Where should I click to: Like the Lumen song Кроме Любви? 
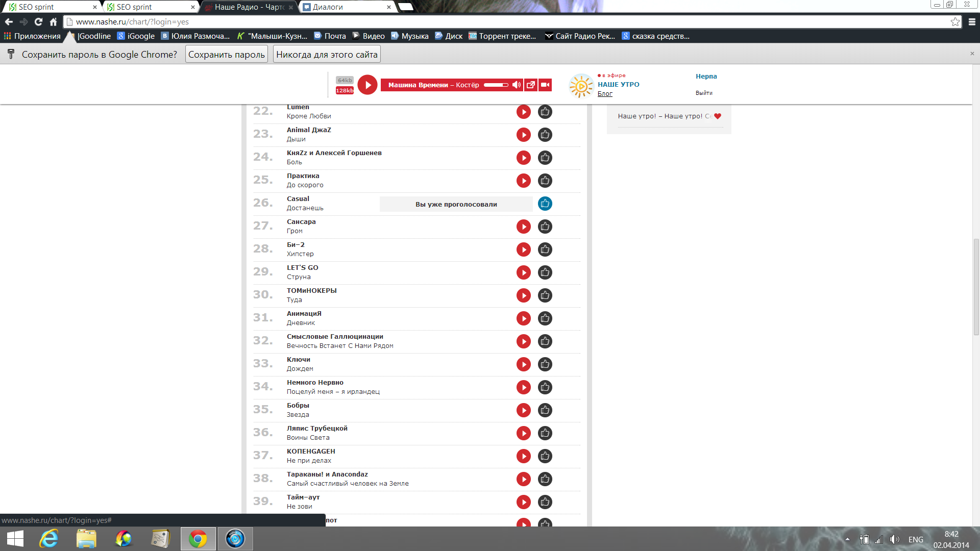(x=545, y=112)
